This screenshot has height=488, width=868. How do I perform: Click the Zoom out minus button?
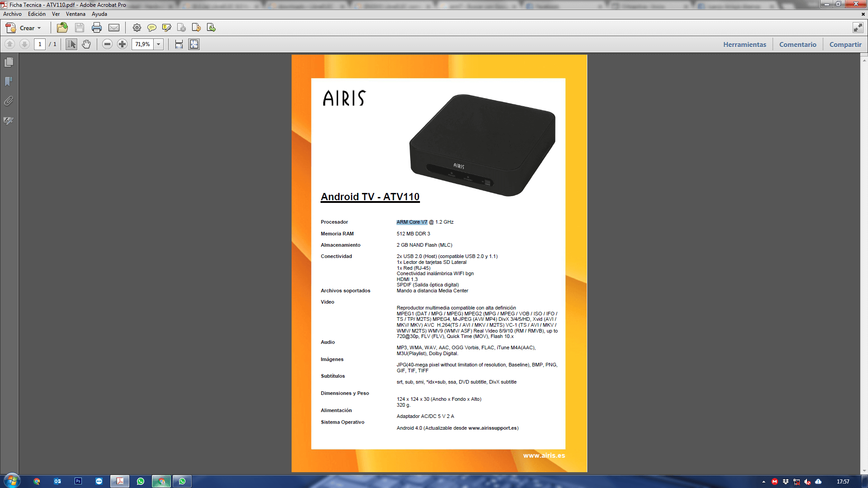[x=107, y=44]
